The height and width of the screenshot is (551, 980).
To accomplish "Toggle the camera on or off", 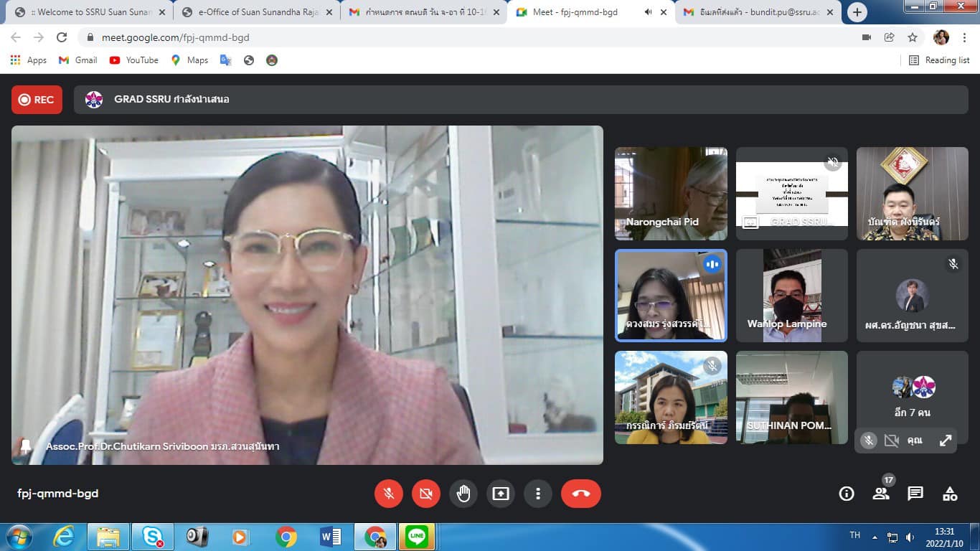I will [426, 494].
